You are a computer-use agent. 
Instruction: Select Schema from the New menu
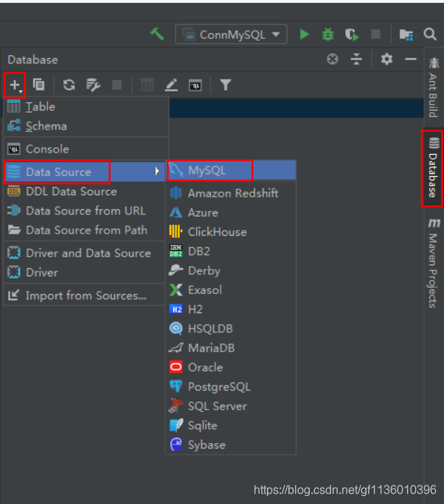click(x=86, y=126)
